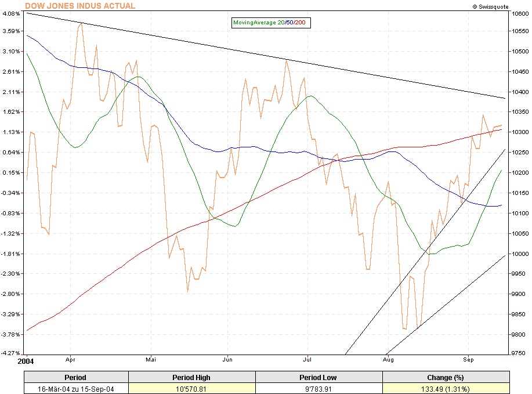The width and height of the screenshot is (532, 394).
Task: Click the -1.81% left axis label
Action: (x=10, y=254)
